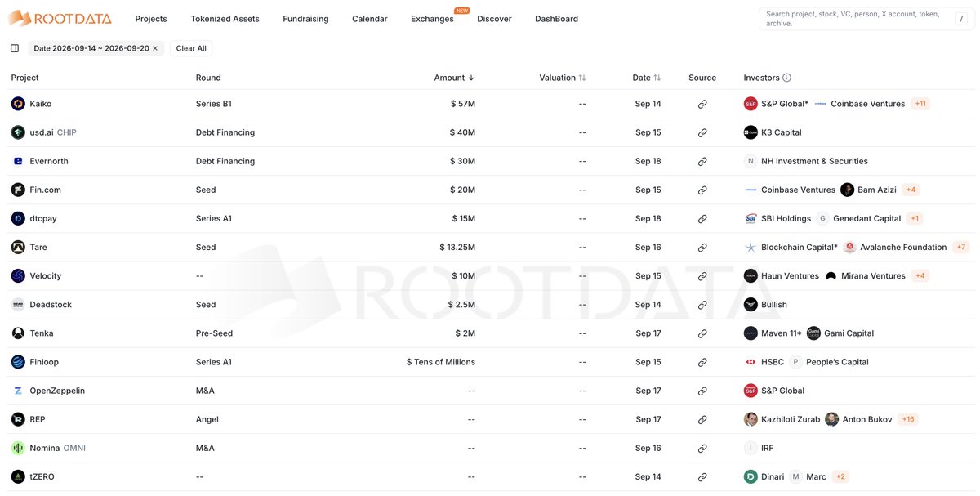
Task: Sort table by Valuation column
Action: [563, 78]
